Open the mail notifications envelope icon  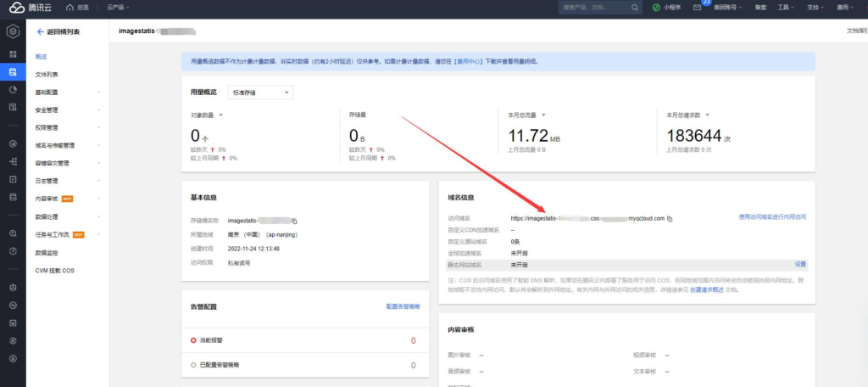697,8
